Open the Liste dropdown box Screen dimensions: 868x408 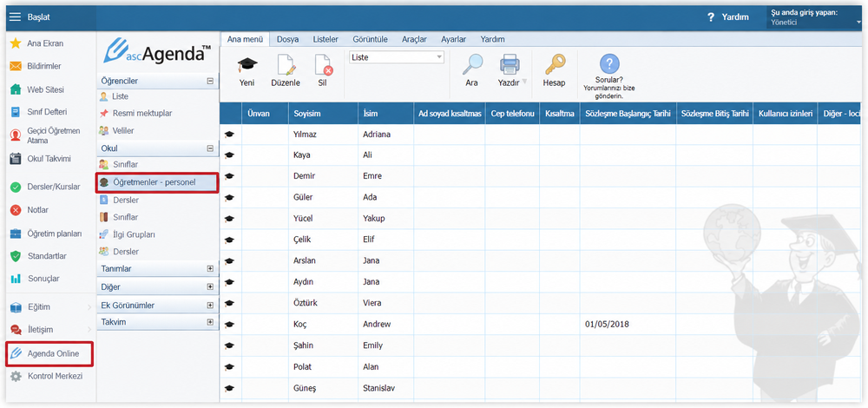pyautogui.click(x=397, y=57)
